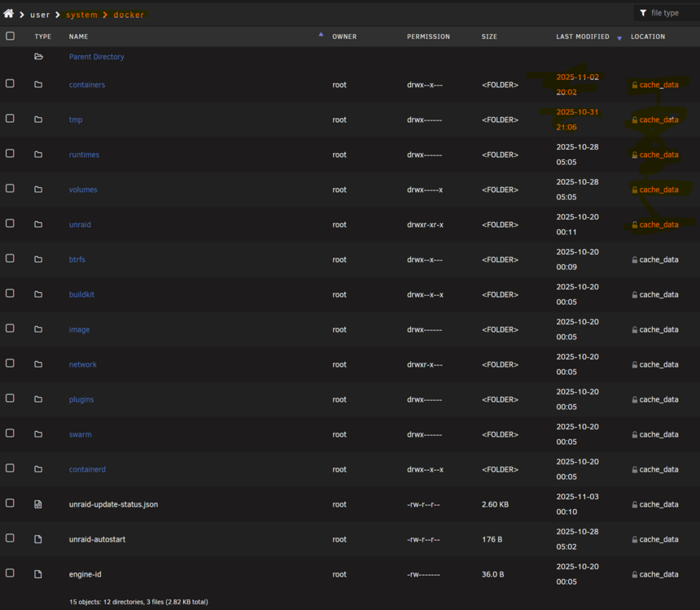The image size is (700, 610).
Task: Check the box for volumes folder
Action: (10, 189)
